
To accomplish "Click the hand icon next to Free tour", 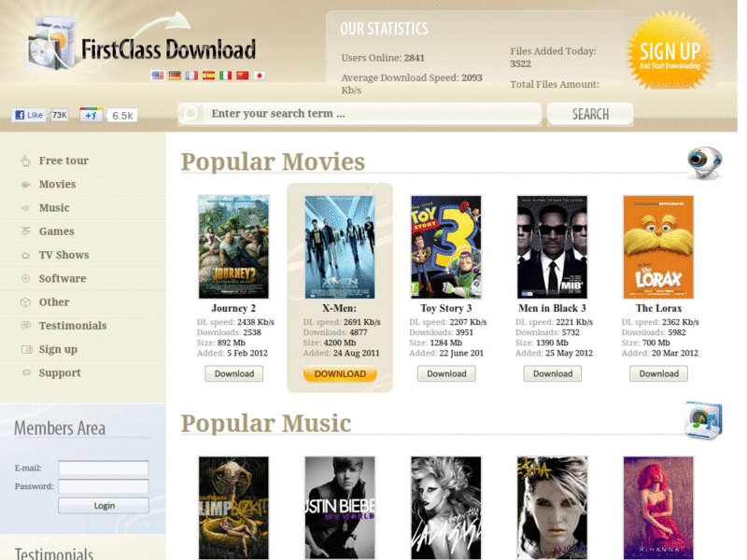I will 26,161.
